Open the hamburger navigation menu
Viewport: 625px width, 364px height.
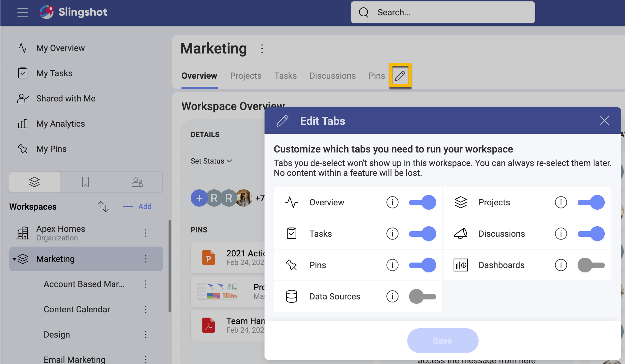coord(23,12)
